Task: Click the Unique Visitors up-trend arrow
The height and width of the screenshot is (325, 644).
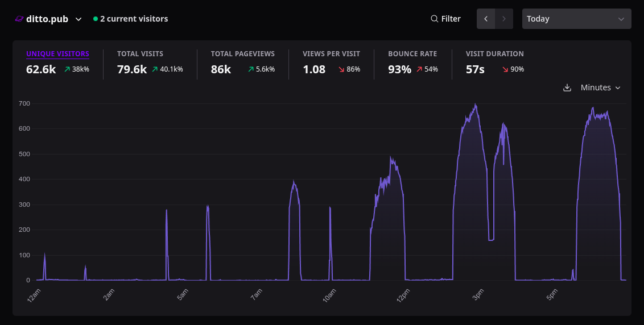Action: point(67,69)
